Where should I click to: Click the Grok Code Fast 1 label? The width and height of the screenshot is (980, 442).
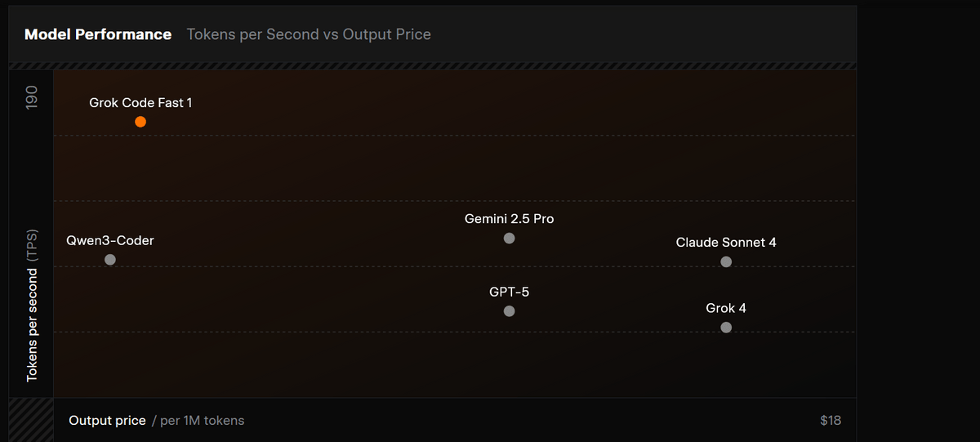pos(140,103)
